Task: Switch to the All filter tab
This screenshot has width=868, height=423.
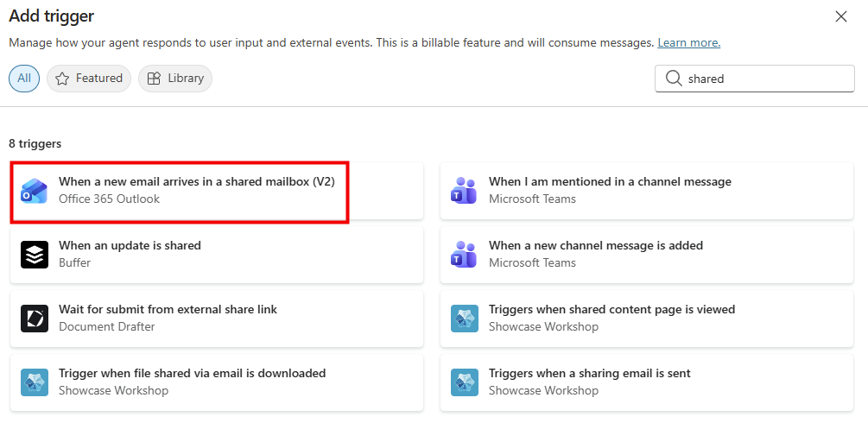Action: (24, 79)
